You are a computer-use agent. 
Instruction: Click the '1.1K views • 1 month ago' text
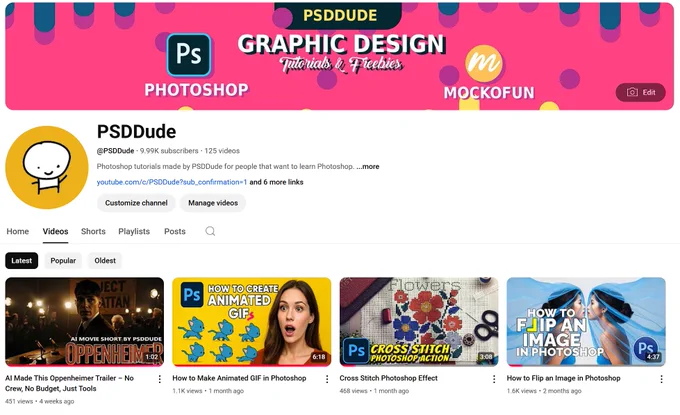(208, 391)
